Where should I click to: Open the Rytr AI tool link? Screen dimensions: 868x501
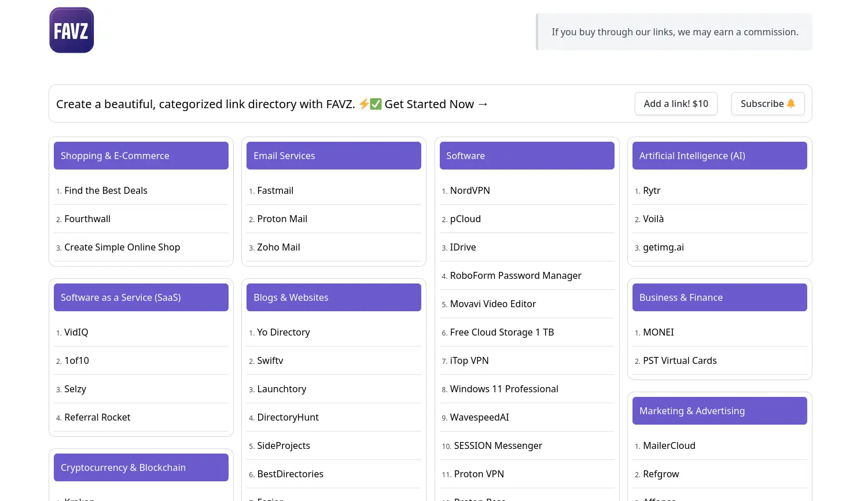pos(652,190)
